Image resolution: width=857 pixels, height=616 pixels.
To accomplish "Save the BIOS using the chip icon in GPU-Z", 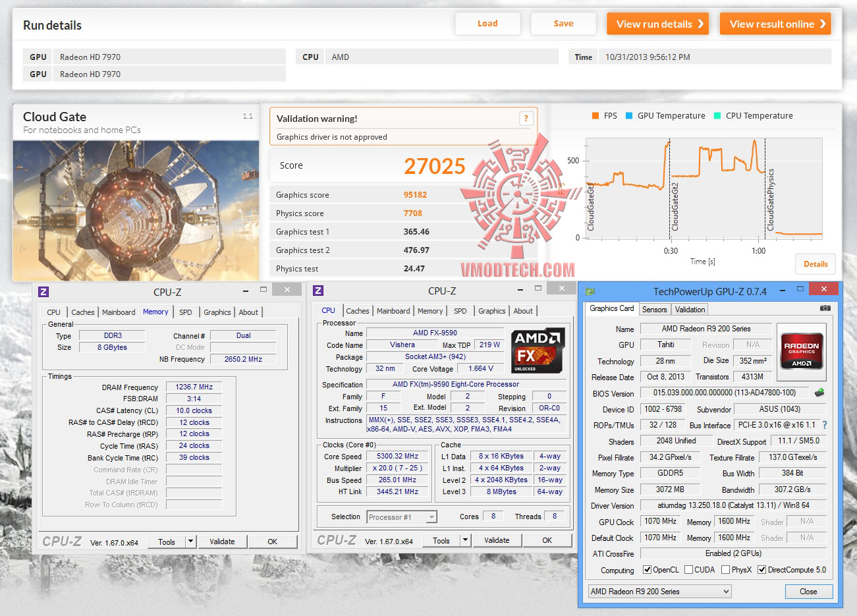I will 819,393.
